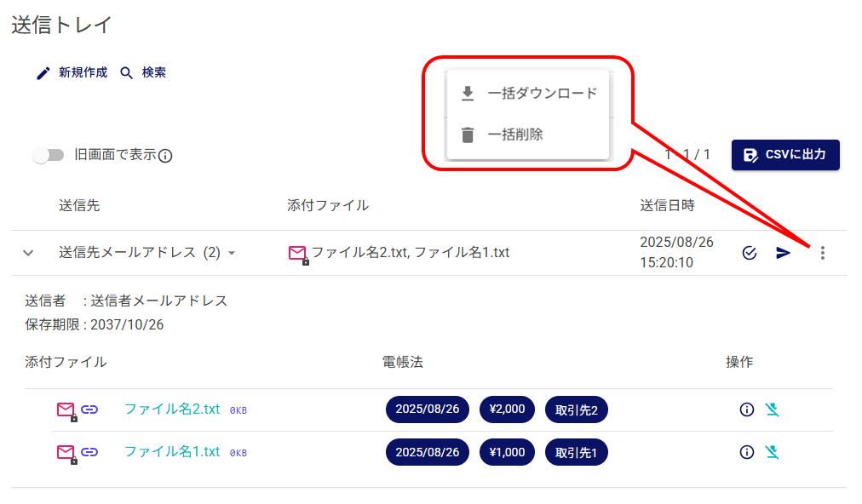Click the 取引先1 tag chip
The width and height of the screenshot is (862, 504).
577,453
